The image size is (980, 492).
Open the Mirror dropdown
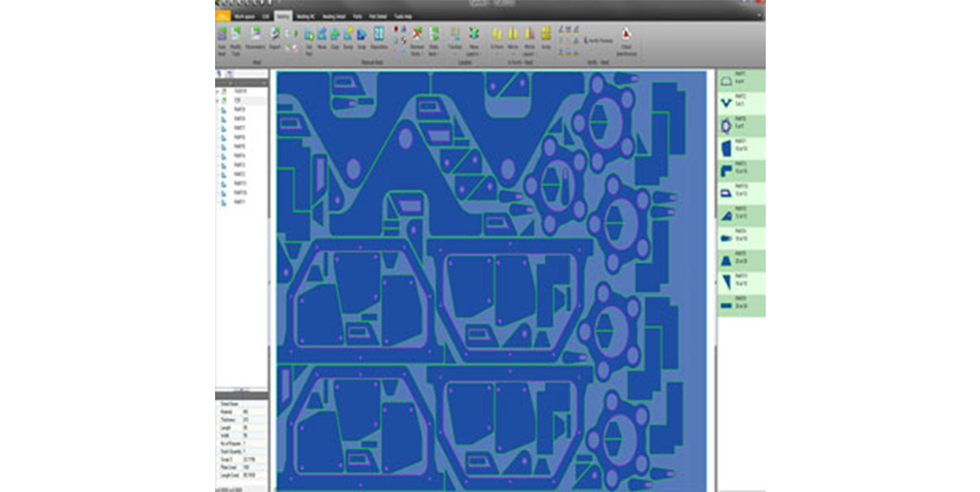click(x=513, y=41)
